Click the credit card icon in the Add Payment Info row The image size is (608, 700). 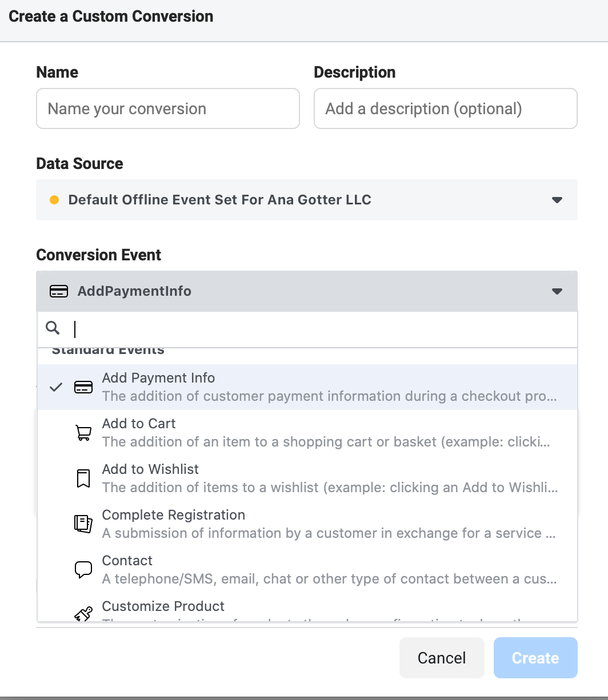pyautogui.click(x=83, y=387)
